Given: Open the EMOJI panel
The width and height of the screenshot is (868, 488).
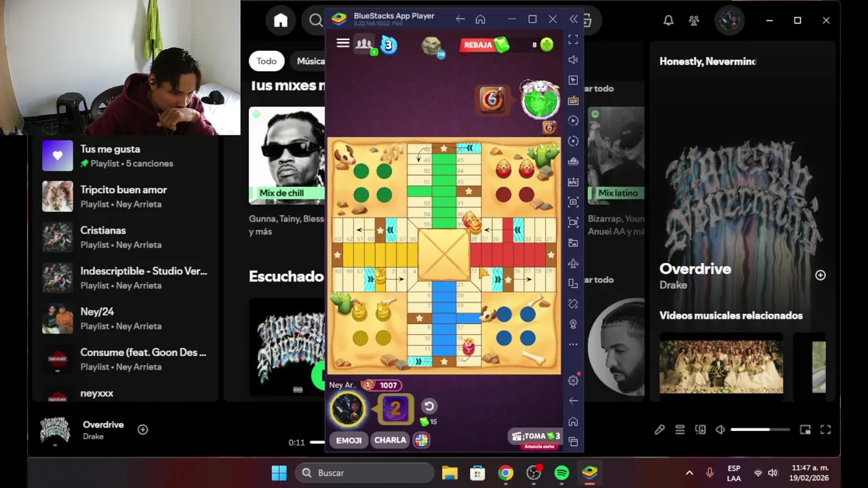Looking at the screenshot, I should 349,440.
